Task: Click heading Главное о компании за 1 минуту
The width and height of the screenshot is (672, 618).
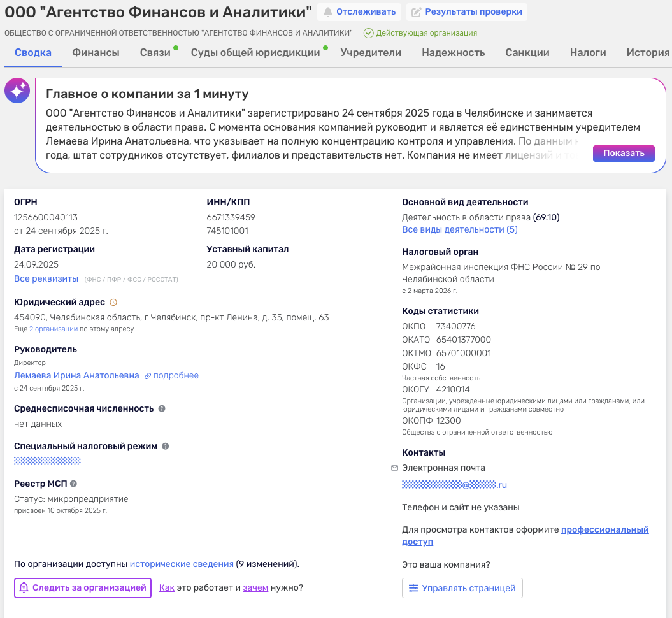Action: (x=147, y=94)
